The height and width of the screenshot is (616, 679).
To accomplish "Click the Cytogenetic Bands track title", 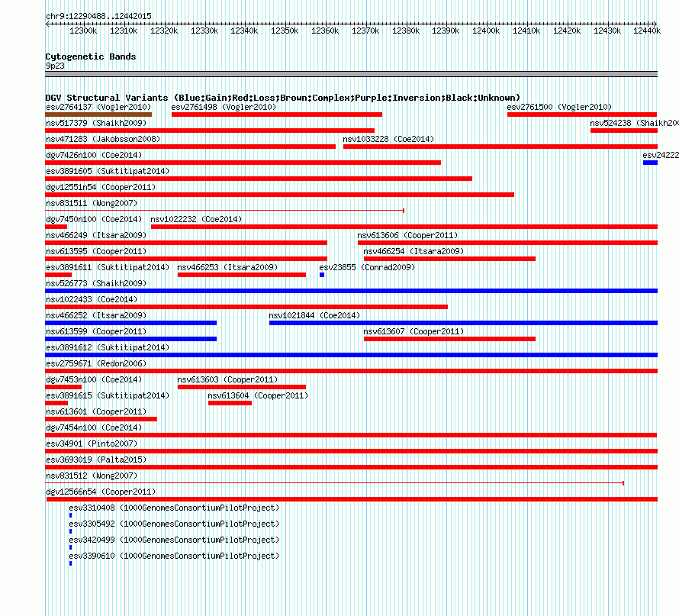I will click(x=91, y=56).
